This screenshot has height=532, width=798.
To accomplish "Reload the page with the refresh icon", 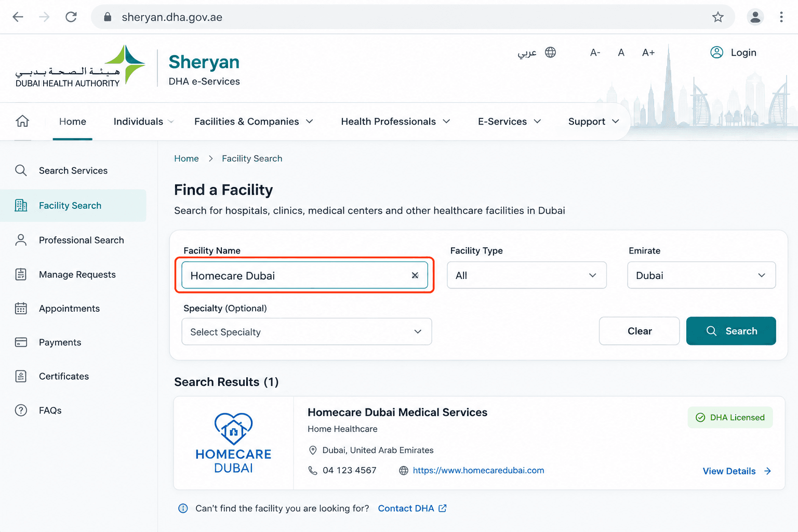I will point(71,17).
